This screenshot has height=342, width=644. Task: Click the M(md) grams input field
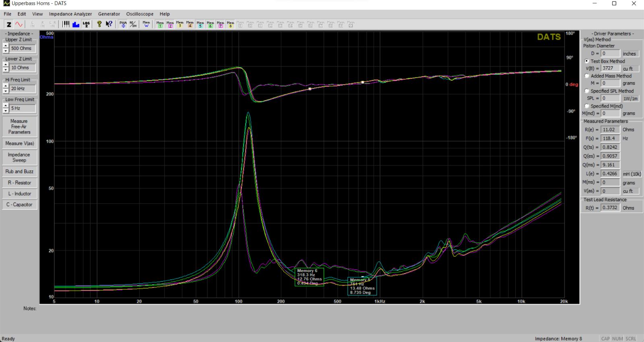(x=610, y=113)
